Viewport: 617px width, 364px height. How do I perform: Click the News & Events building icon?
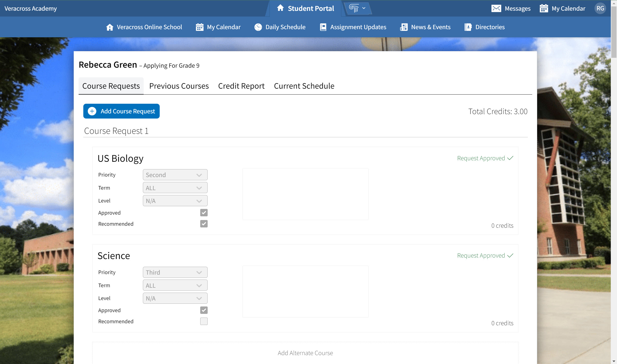click(404, 27)
